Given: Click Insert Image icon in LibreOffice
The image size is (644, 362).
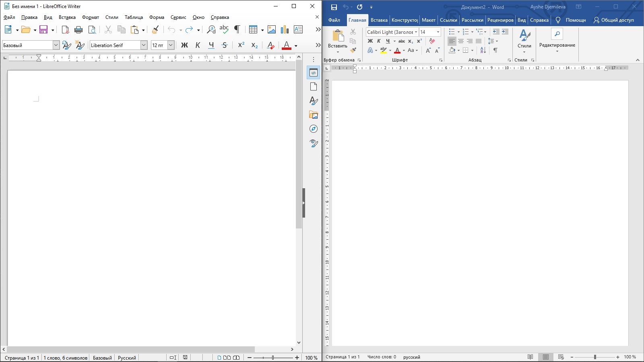Looking at the screenshot, I should tap(272, 30).
